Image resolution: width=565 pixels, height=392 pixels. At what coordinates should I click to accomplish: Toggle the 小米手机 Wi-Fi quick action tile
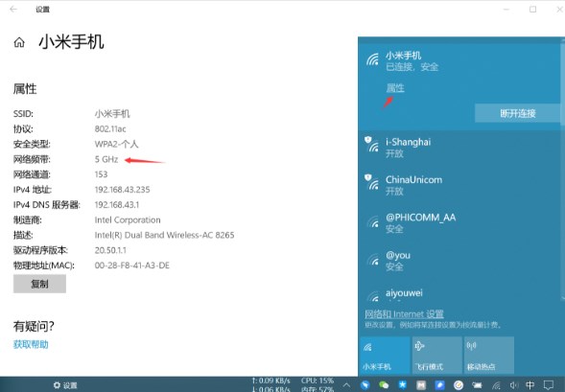click(x=385, y=355)
